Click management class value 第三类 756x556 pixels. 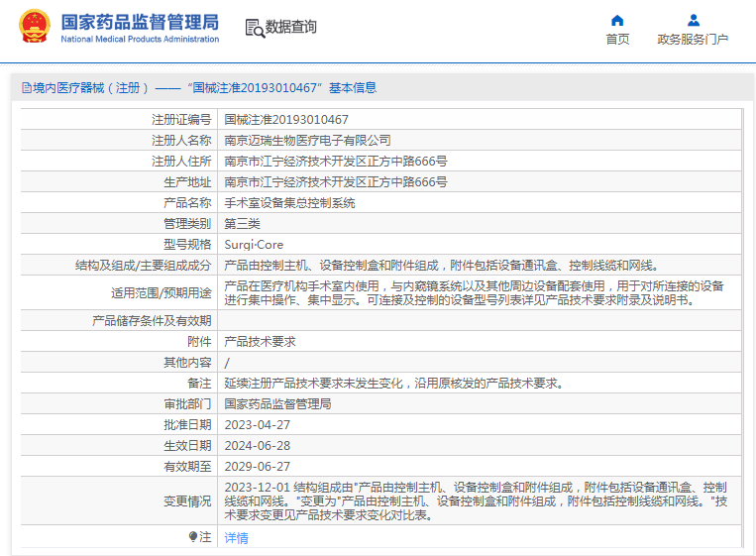click(x=242, y=224)
